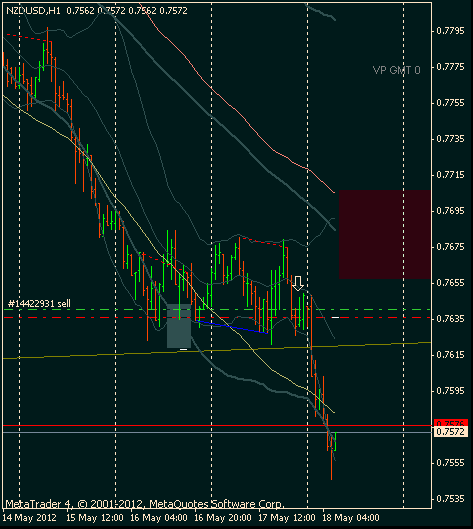473x529 pixels.
Task: Click the 0.7535 price scale label
Action: (x=450, y=499)
